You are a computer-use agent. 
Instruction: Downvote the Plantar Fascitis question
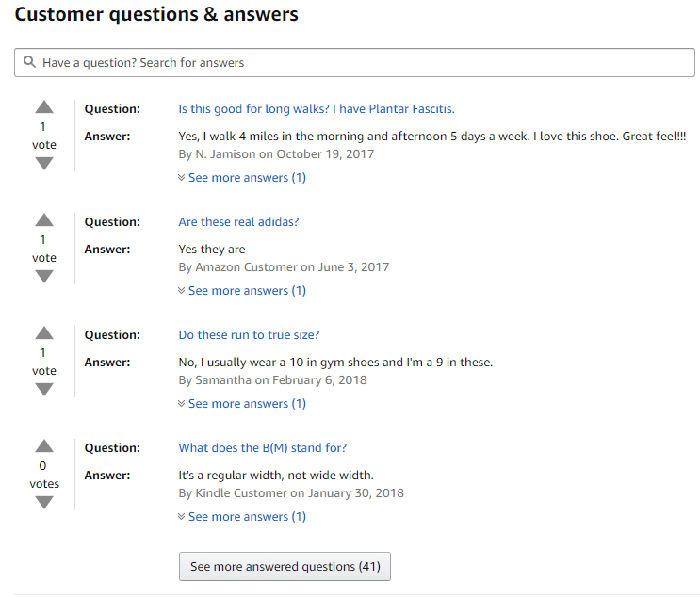click(44, 164)
